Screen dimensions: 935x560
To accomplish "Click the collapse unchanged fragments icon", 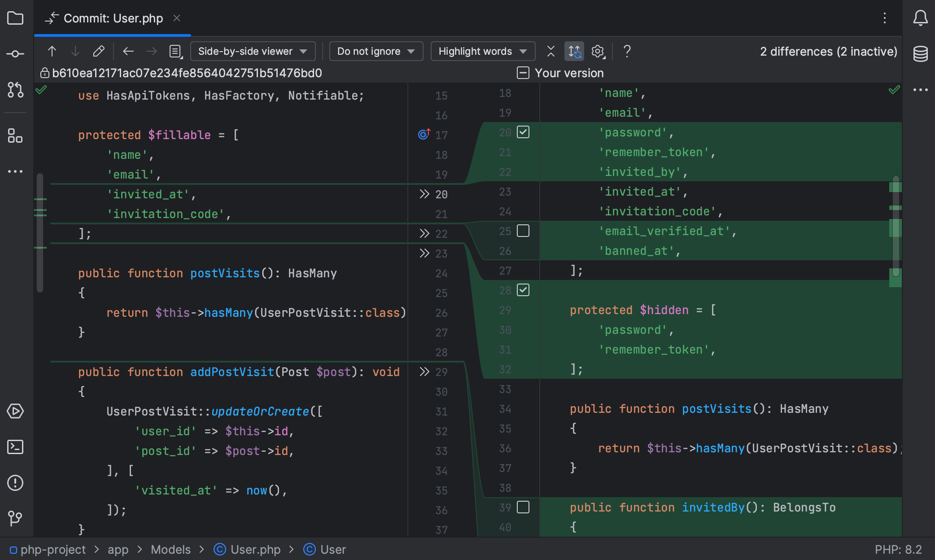I will (x=551, y=51).
